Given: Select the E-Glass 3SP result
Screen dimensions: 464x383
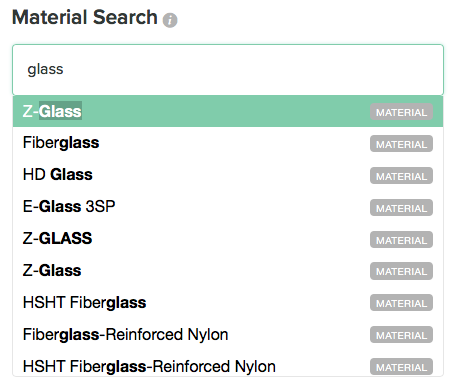Looking at the screenshot, I should coord(228,207).
